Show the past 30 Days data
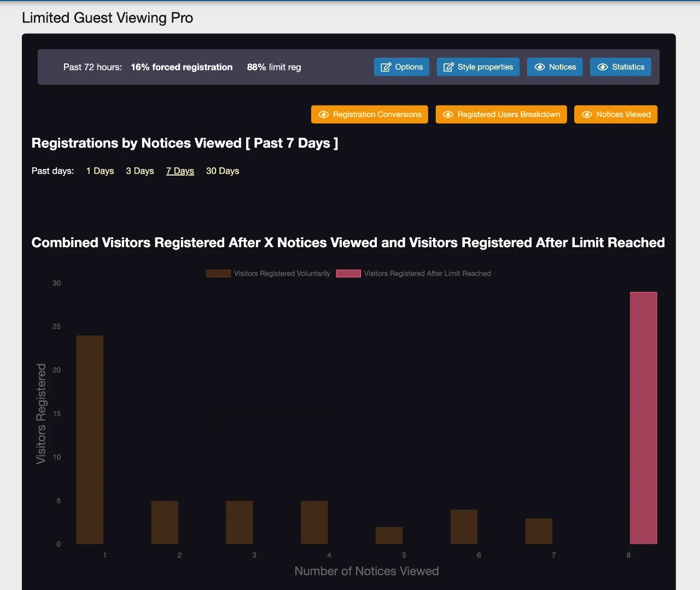 (223, 171)
